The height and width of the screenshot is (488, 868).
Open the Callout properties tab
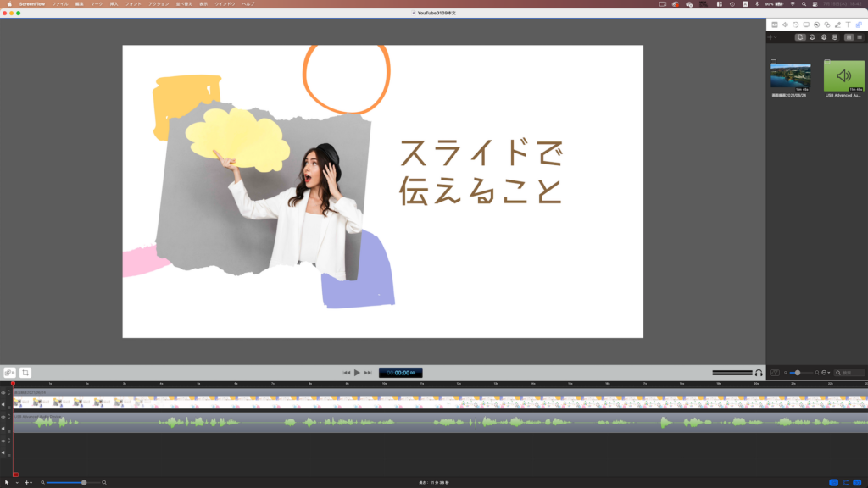click(816, 25)
